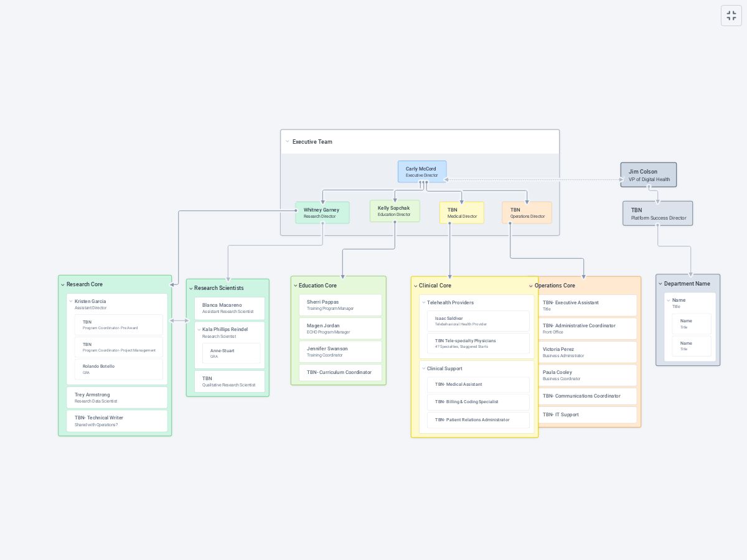The height and width of the screenshot is (560, 747).
Task: Click the TBN- Technical Writer card
Action: (117, 421)
